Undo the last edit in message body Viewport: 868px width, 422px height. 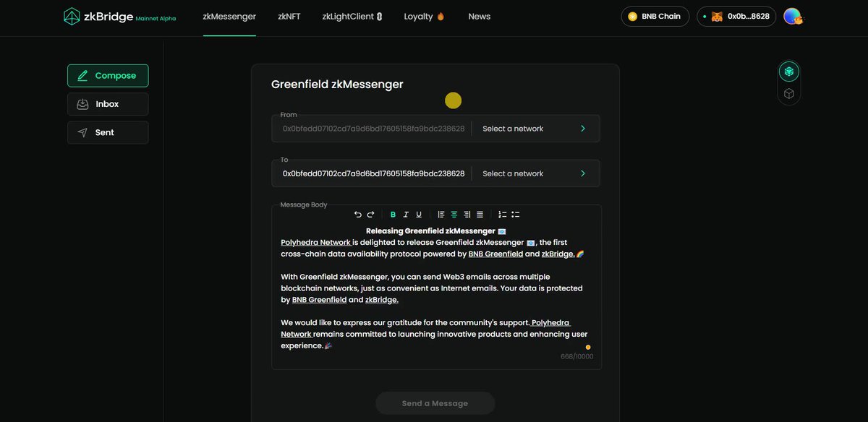tap(357, 215)
